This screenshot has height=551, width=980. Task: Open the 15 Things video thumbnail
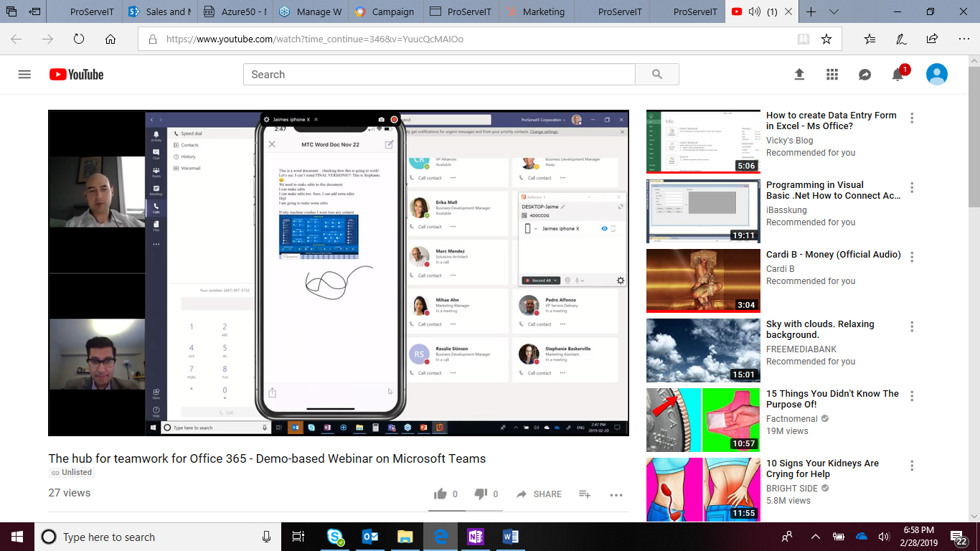pos(703,420)
